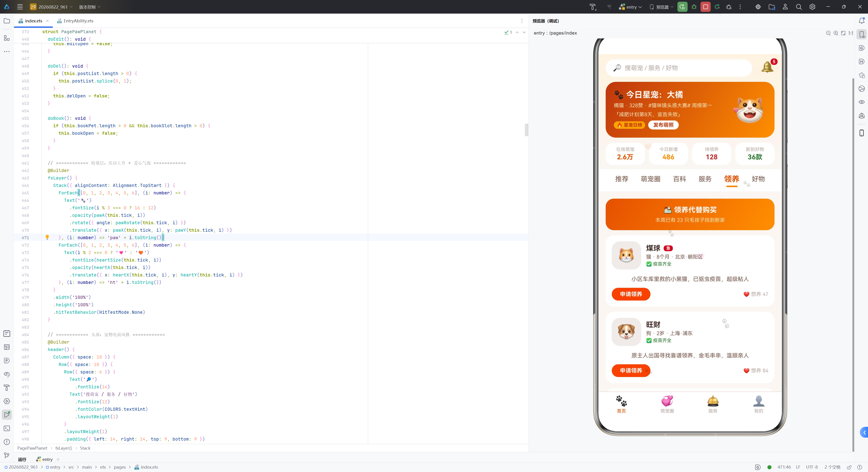
Task: Open the user account icon
Action: pos(785,7)
